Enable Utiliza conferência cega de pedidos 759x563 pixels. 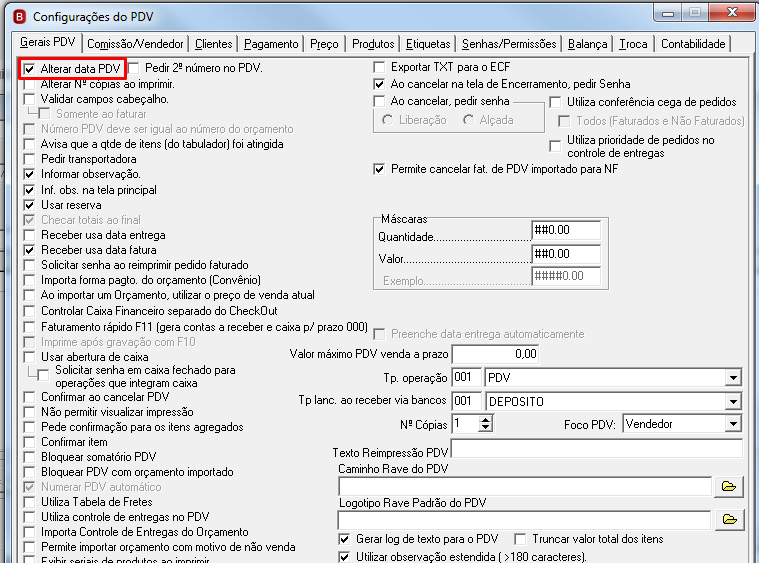click(x=556, y=102)
